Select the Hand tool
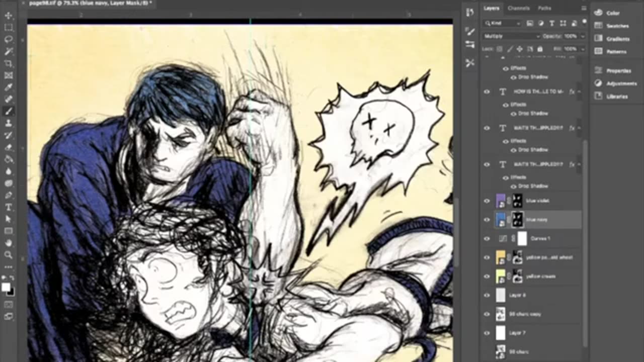 click(9, 243)
